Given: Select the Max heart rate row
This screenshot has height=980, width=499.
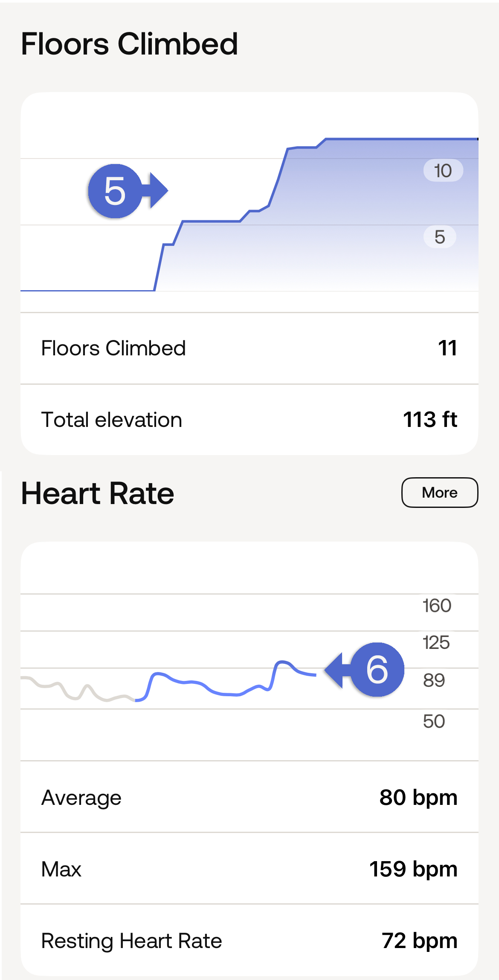Looking at the screenshot, I should pos(249,869).
